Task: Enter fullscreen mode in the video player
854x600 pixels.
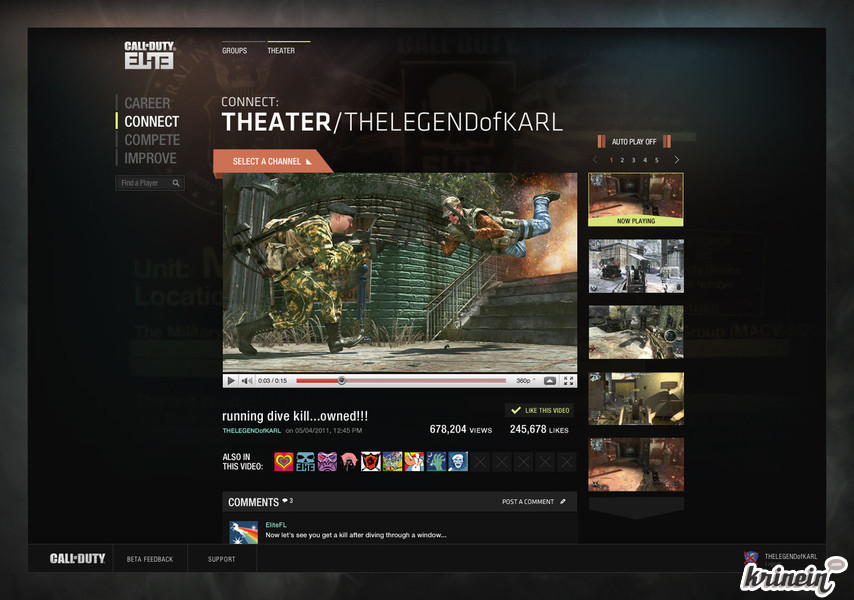Action: (568, 381)
